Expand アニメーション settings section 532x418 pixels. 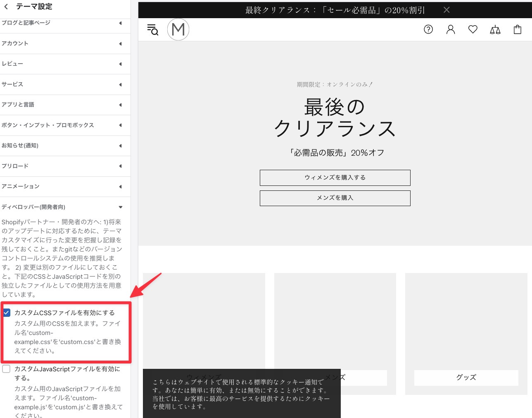pyautogui.click(x=65, y=186)
